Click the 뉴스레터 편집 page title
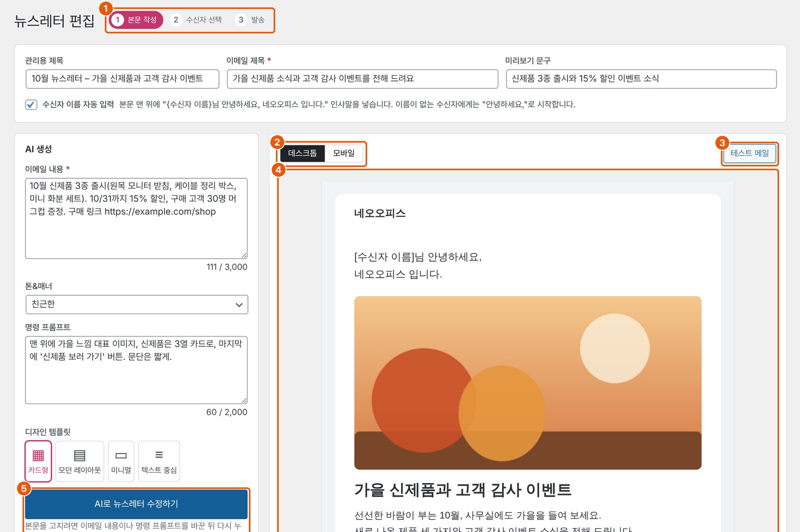The height and width of the screenshot is (532, 800). (x=54, y=21)
